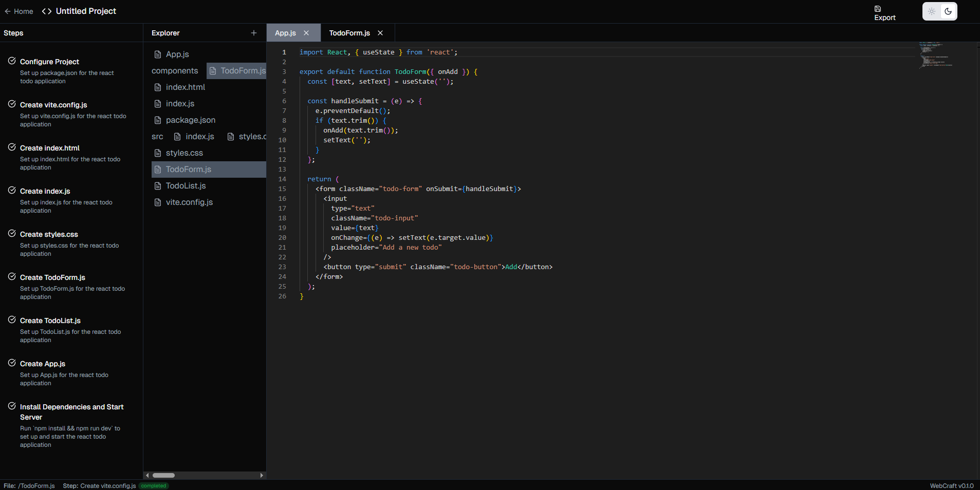
Task: Close the App.js editor tab
Action: (306, 33)
